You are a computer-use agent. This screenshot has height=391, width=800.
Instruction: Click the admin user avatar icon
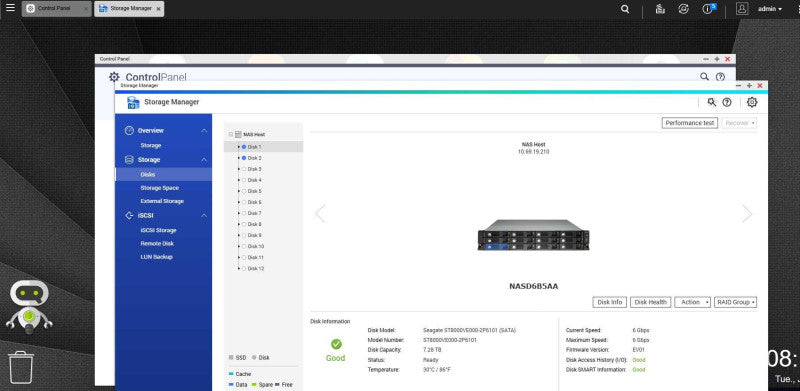(742, 9)
